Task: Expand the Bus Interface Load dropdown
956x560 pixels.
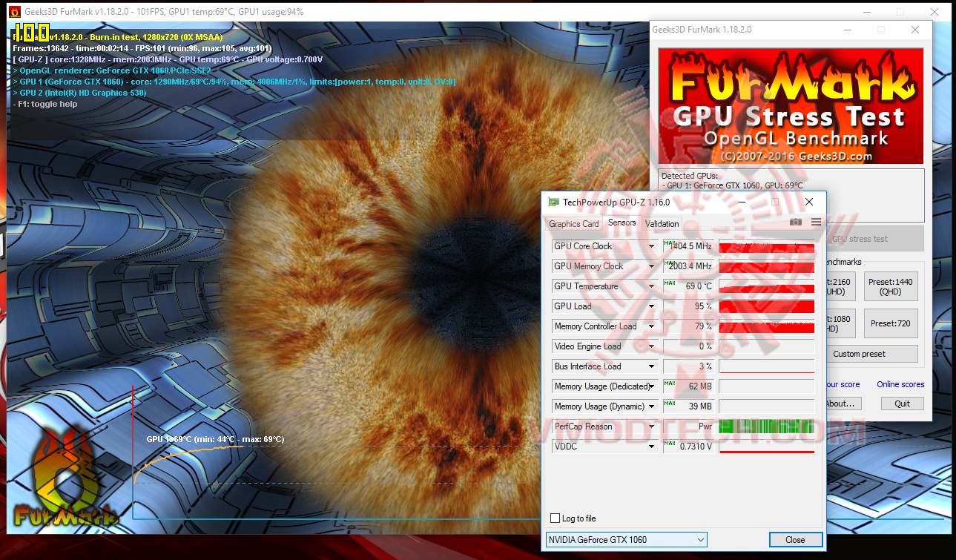Action: [x=652, y=366]
